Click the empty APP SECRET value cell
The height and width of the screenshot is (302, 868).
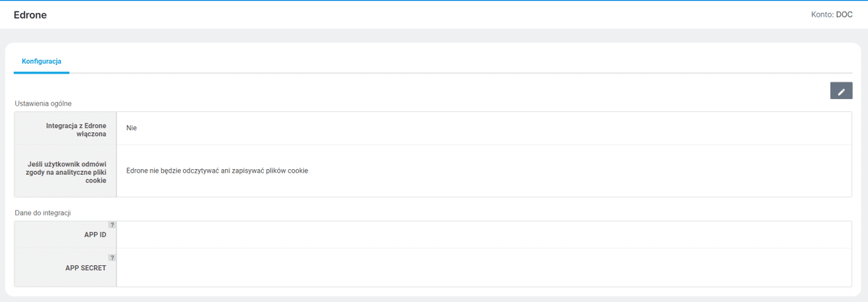[484, 267]
